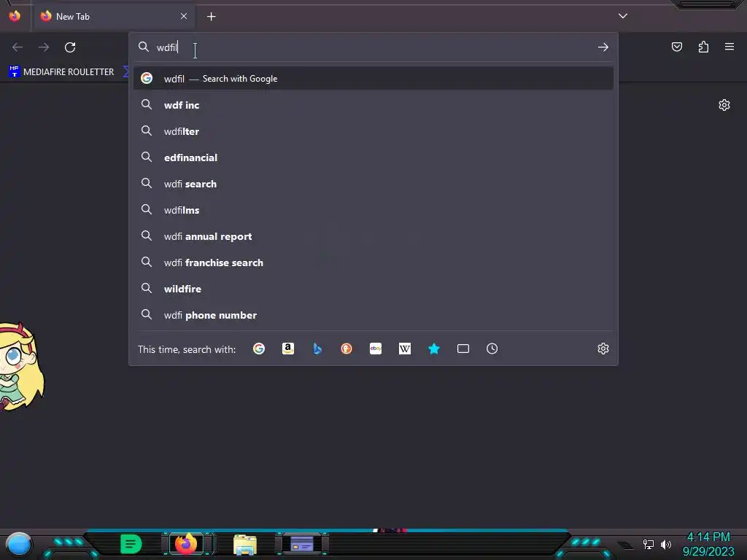Image resolution: width=747 pixels, height=560 pixels.
Task: Choose 'wdfilter' suggestion
Action: [x=373, y=131]
